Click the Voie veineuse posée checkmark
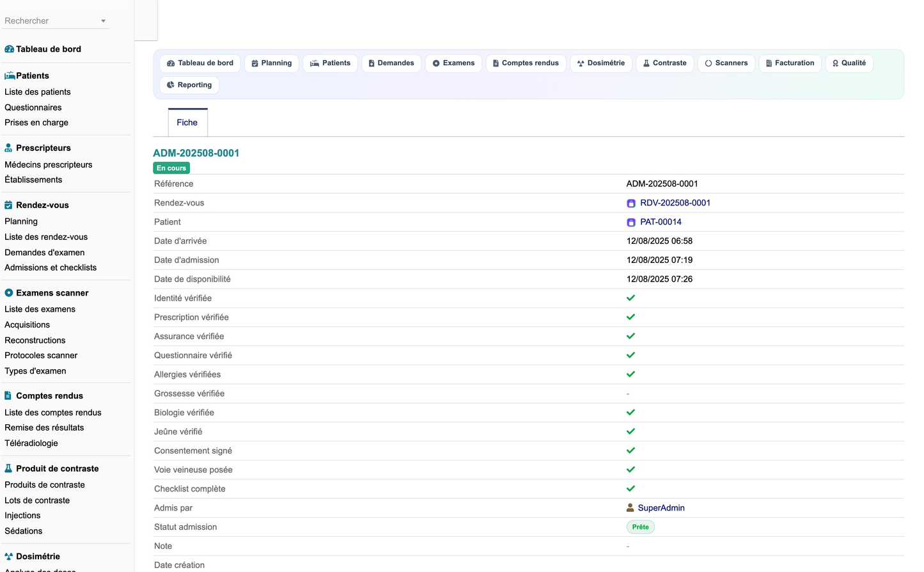 (x=630, y=470)
